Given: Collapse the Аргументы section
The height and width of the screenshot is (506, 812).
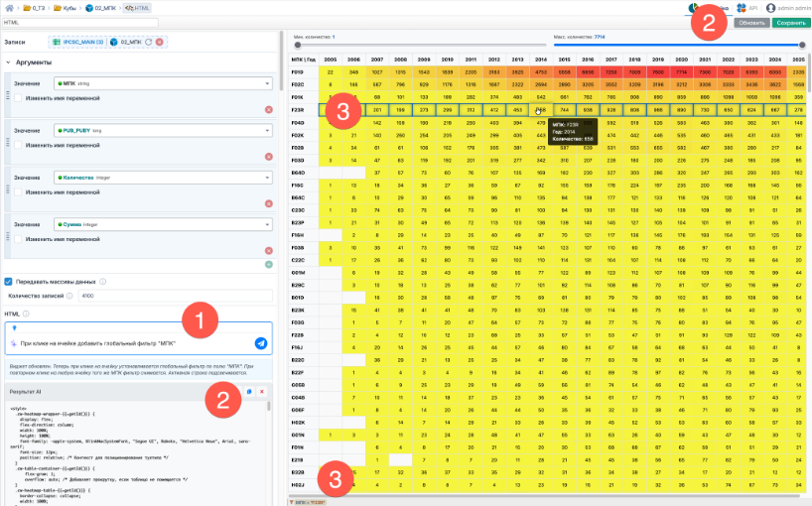Looking at the screenshot, I should (9, 63).
